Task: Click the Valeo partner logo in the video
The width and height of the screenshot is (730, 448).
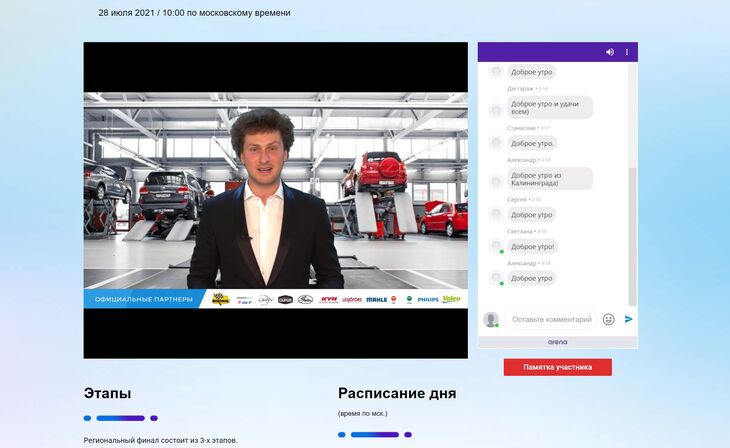Action: [x=452, y=299]
